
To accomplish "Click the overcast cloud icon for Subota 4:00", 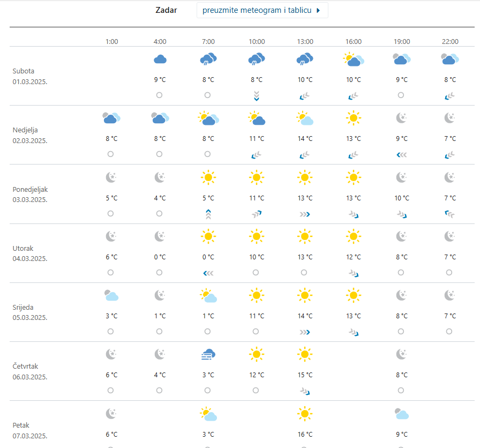I will (x=160, y=59).
